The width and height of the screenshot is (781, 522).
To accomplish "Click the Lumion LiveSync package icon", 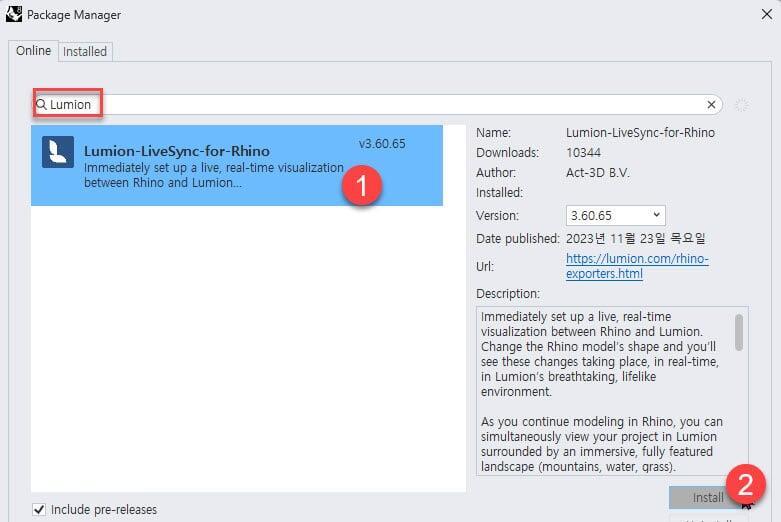I will point(58,152).
